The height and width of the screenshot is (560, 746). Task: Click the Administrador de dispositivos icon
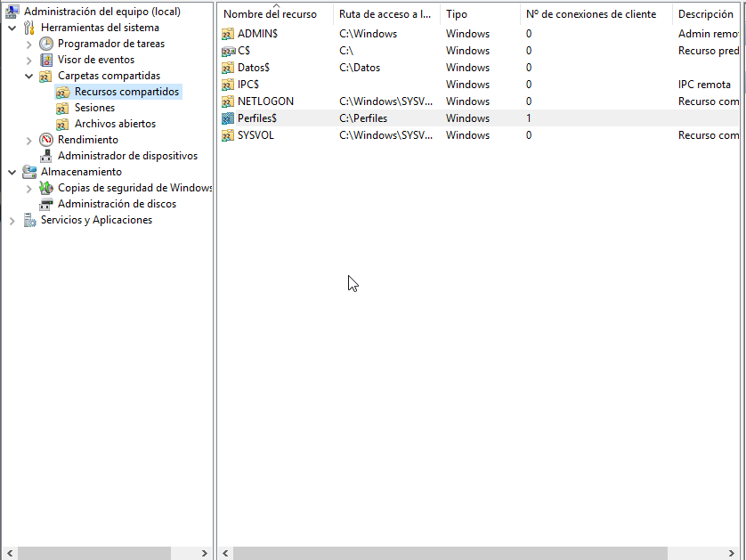(x=46, y=156)
